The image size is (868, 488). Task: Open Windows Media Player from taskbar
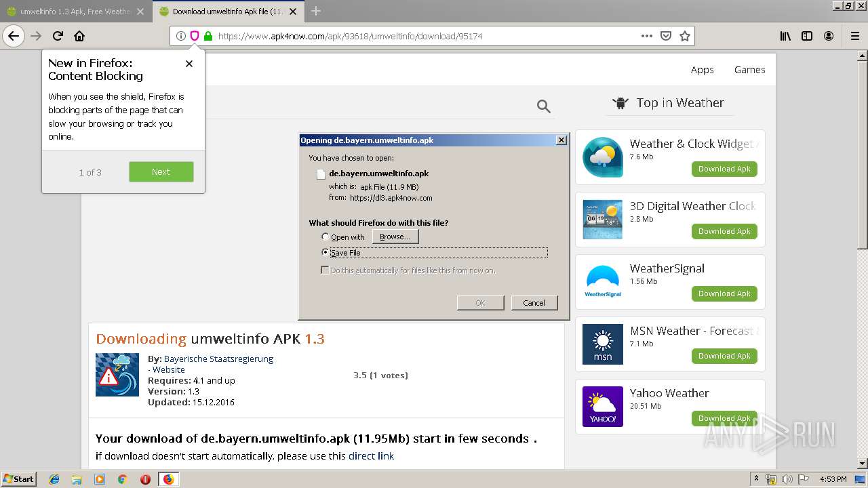click(100, 479)
